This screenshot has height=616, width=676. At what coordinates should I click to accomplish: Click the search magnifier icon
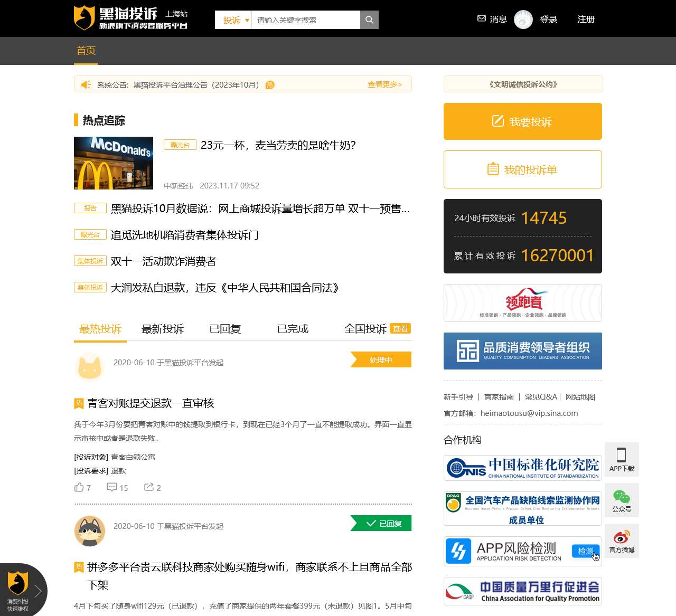[369, 20]
